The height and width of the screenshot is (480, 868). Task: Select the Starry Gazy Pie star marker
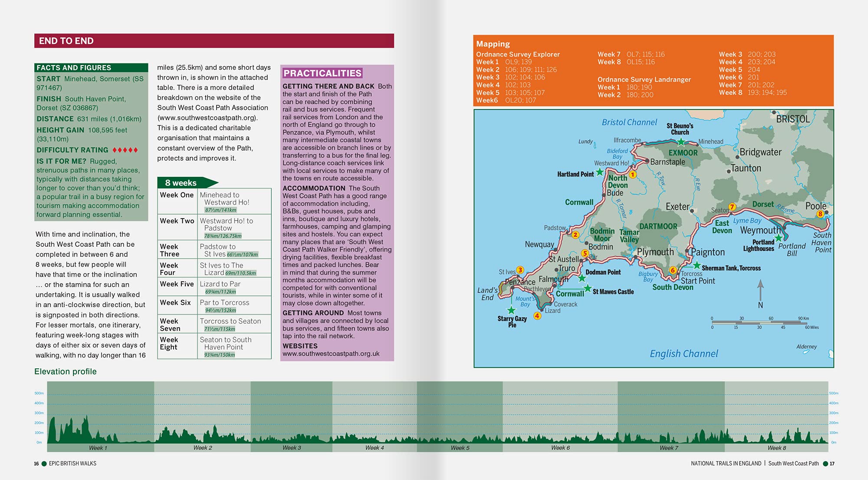point(511,311)
